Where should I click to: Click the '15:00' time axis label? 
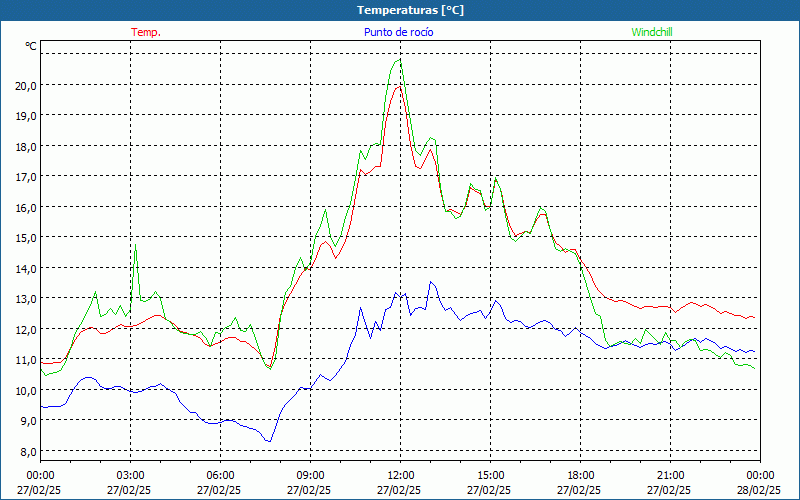[490, 476]
